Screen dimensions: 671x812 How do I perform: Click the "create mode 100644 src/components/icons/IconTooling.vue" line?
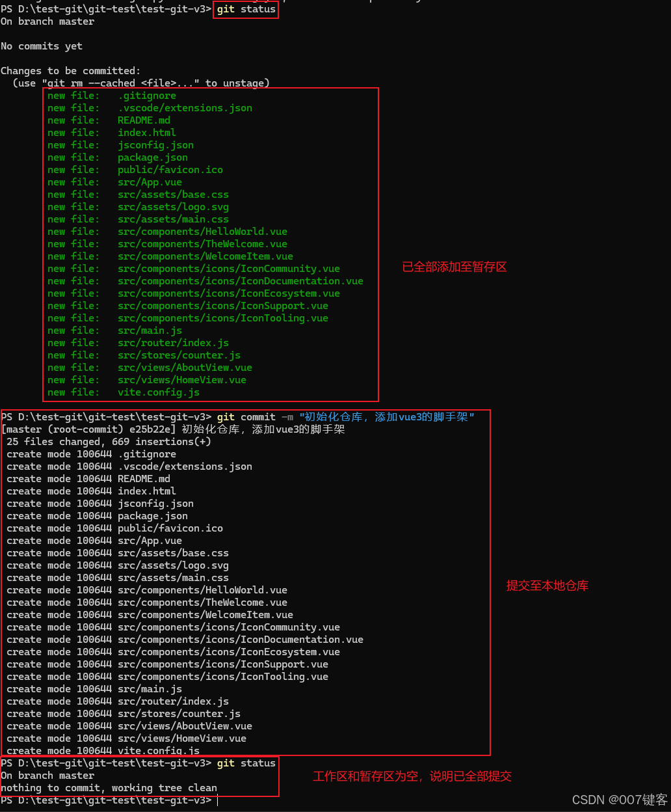[167, 677]
